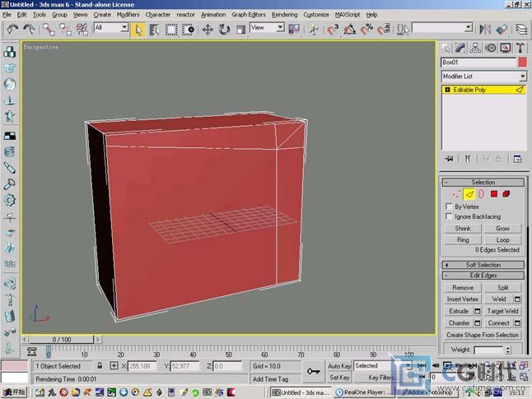The width and height of the screenshot is (532, 399).
Task: Toggle Percent Snap button
Action: coord(366,30)
